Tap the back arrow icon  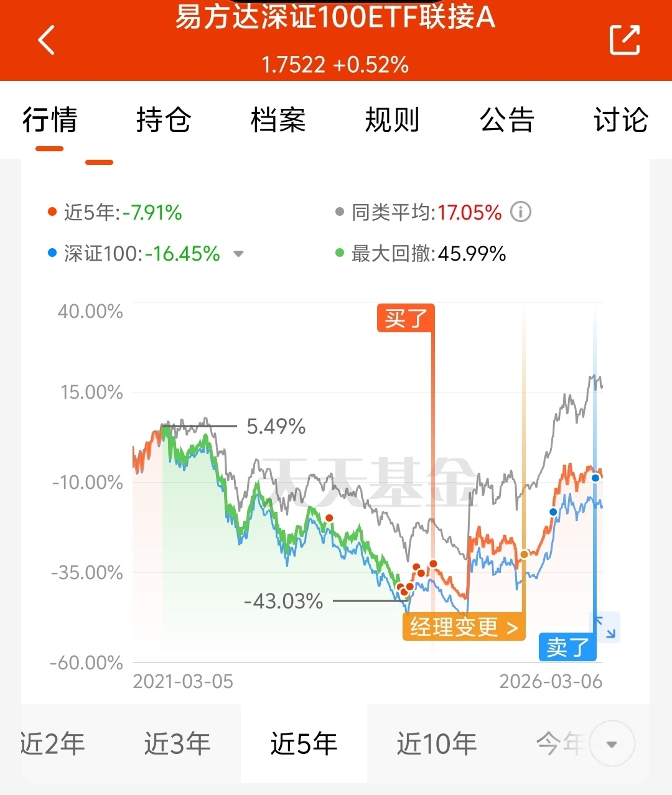coord(47,40)
